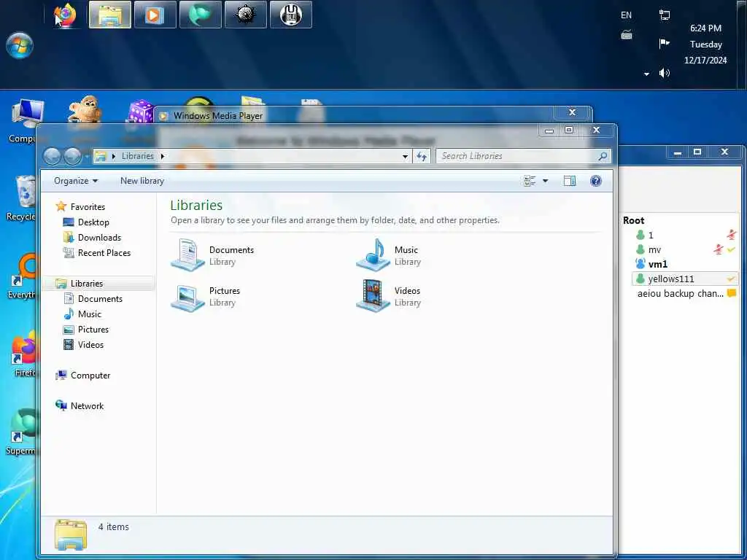Open the view options dropdown arrow
The width and height of the screenshot is (747, 560).
click(x=546, y=181)
